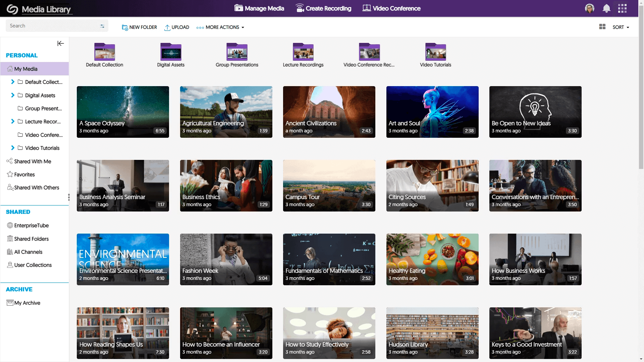Viewport: 644px width, 362px height.
Task: Open Fashion Week video
Action: pyautogui.click(x=226, y=259)
